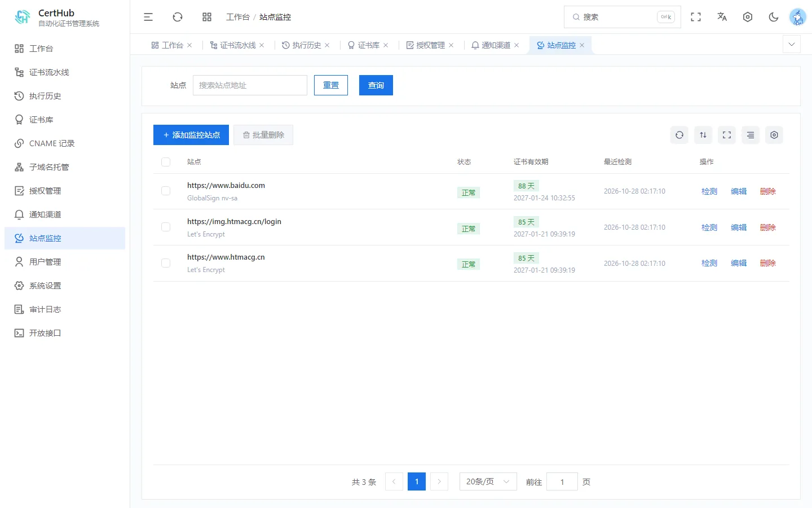Image resolution: width=812 pixels, height=508 pixels.
Task: Open the language translation icon
Action: tap(722, 17)
